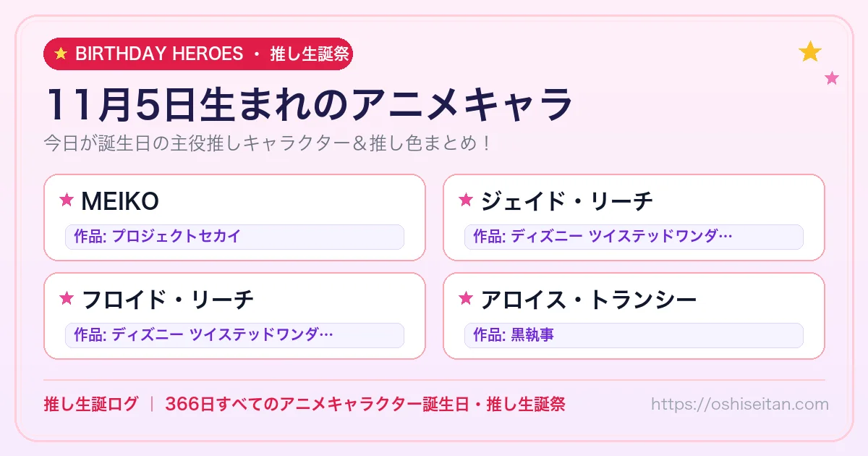Click the small pink star decoration
868x456 pixels.
(x=832, y=77)
